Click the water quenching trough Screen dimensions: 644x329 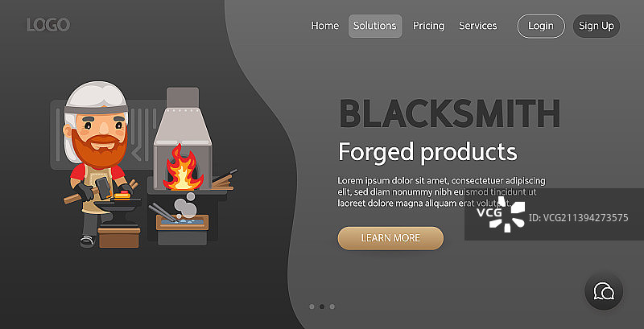pyautogui.click(x=183, y=222)
